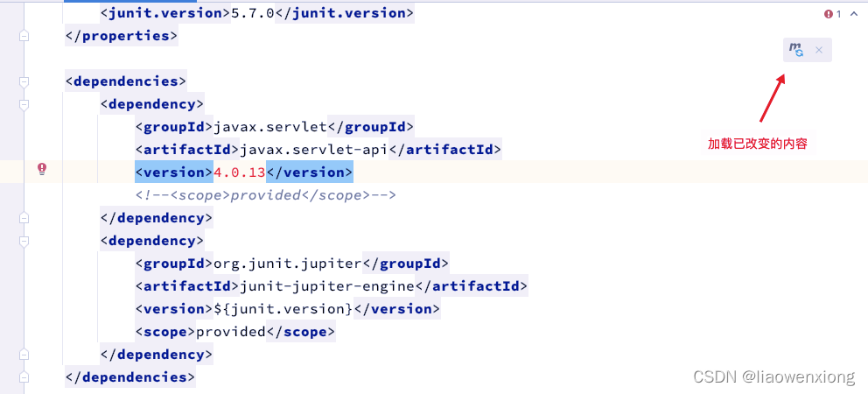Dismiss the Maven reload floating popup
868x394 pixels.
819,51
